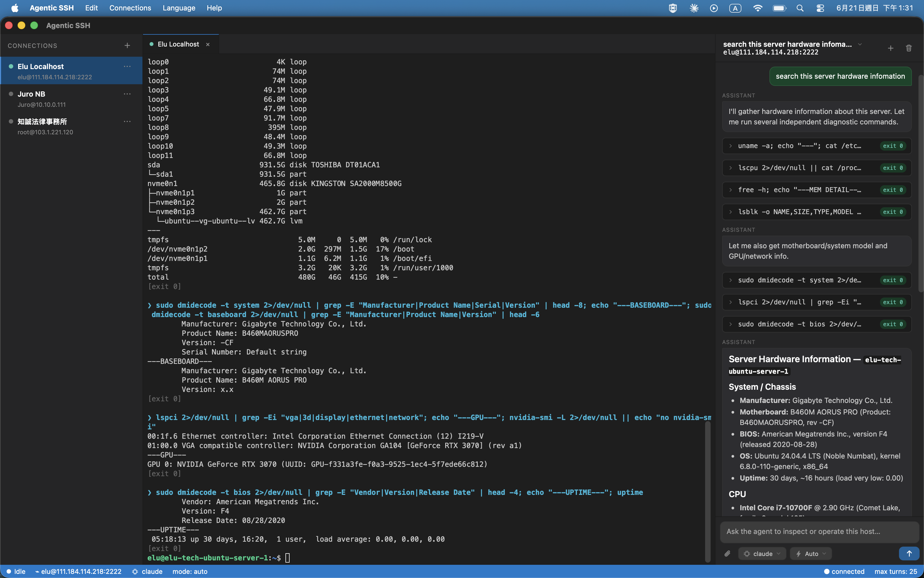Click the sda TOSHIBA DT01ACA1 disk line
Image resolution: width=924 pixels, height=578 pixels.
263,165
